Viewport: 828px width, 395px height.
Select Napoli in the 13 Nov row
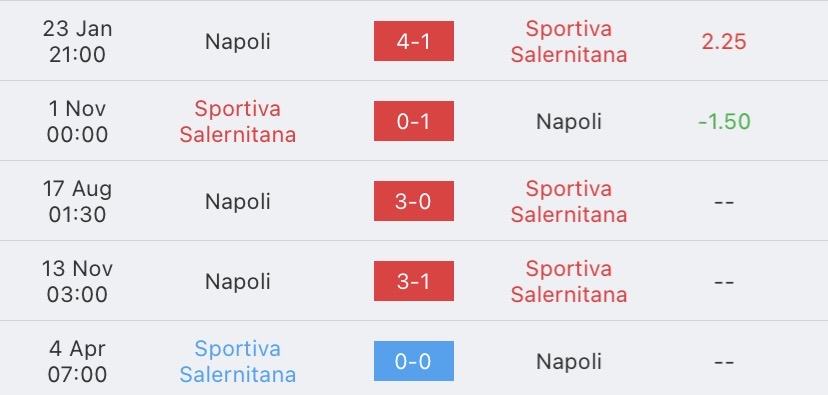click(x=238, y=281)
